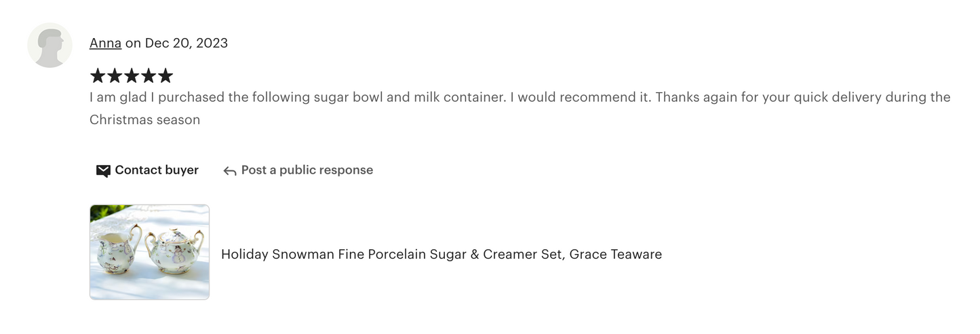980x334 pixels.
Task: Click the reply arrow icon
Action: pos(230,171)
